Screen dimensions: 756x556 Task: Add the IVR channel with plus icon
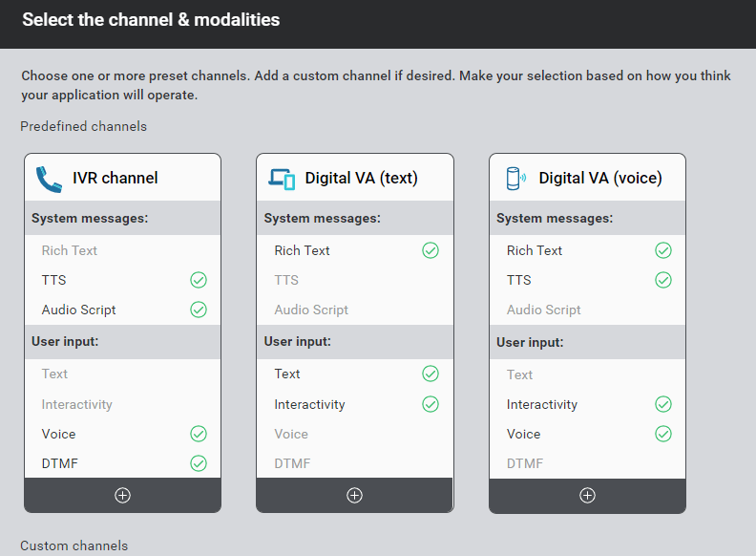122,495
